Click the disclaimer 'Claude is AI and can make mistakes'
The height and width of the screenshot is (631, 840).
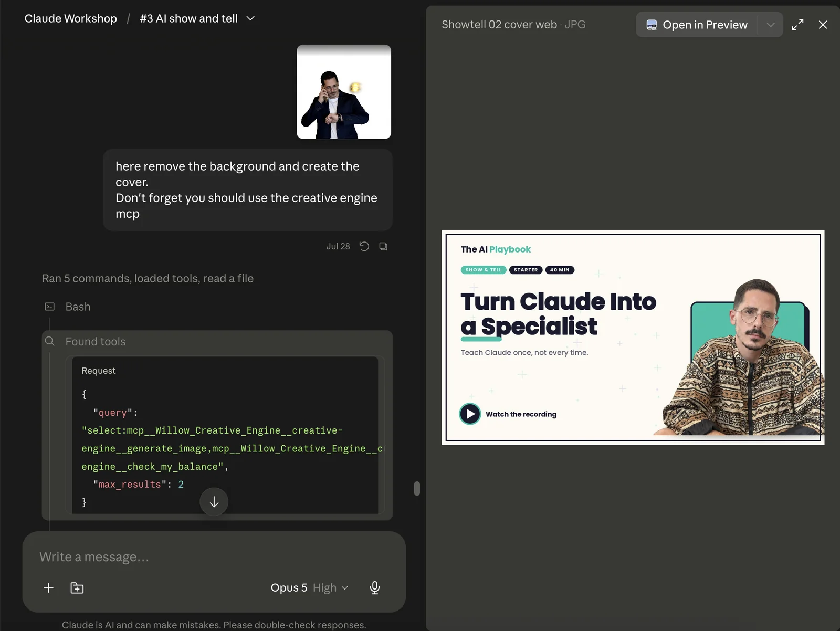point(214,625)
